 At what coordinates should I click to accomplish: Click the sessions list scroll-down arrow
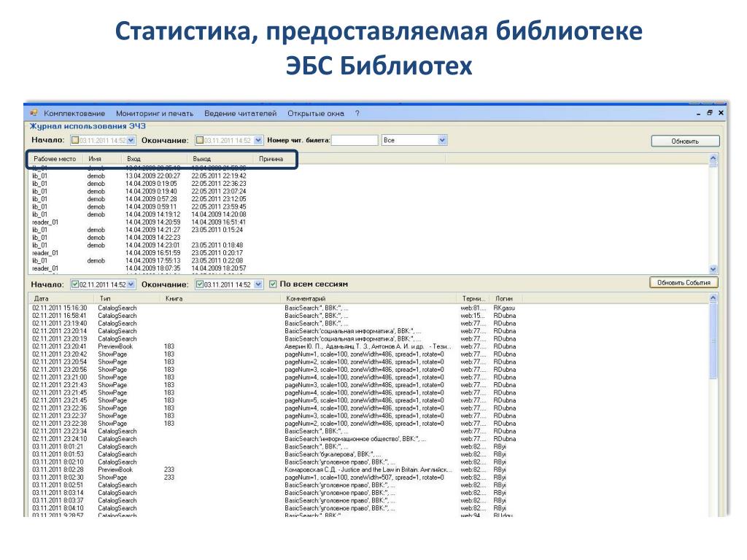click(x=713, y=269)
